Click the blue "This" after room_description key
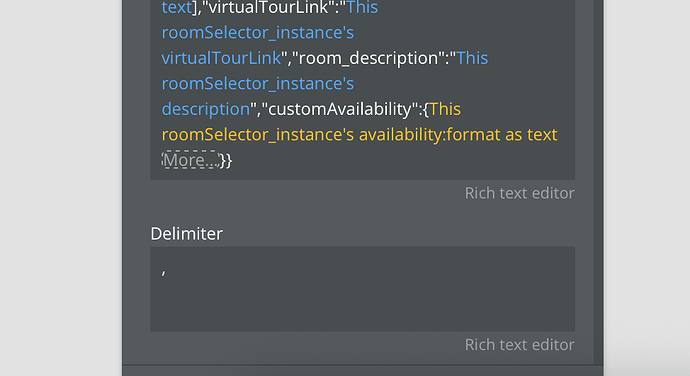Viewport: 690px width, 376px height. (x=472, y=58)
